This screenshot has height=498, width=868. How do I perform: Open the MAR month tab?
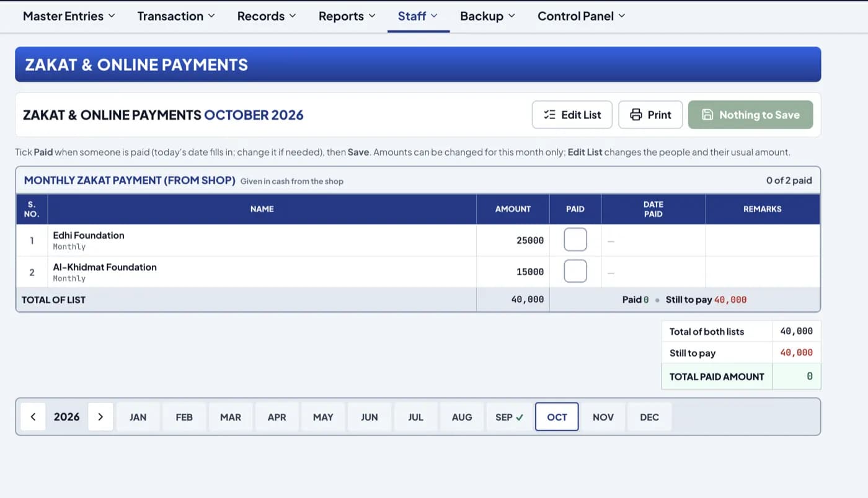(x=231, y=417)
